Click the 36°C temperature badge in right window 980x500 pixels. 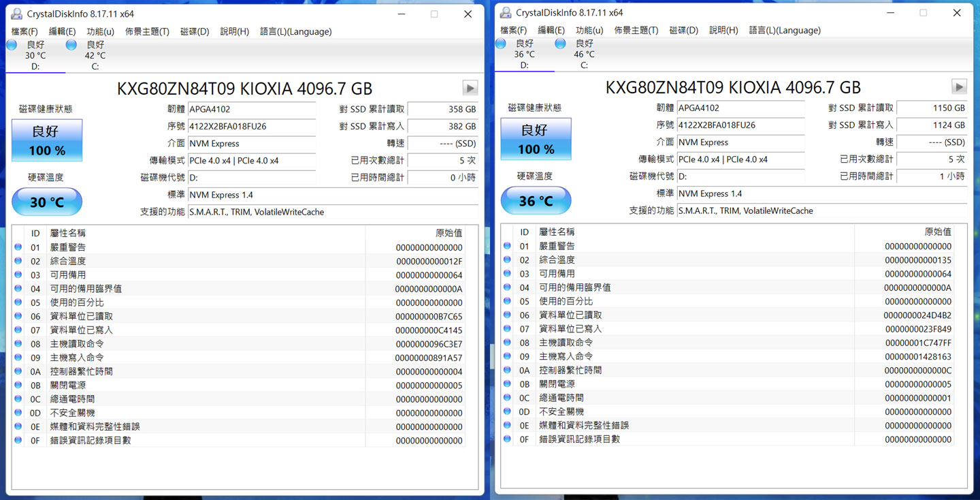pyautogui.click(x=536, y=200)
